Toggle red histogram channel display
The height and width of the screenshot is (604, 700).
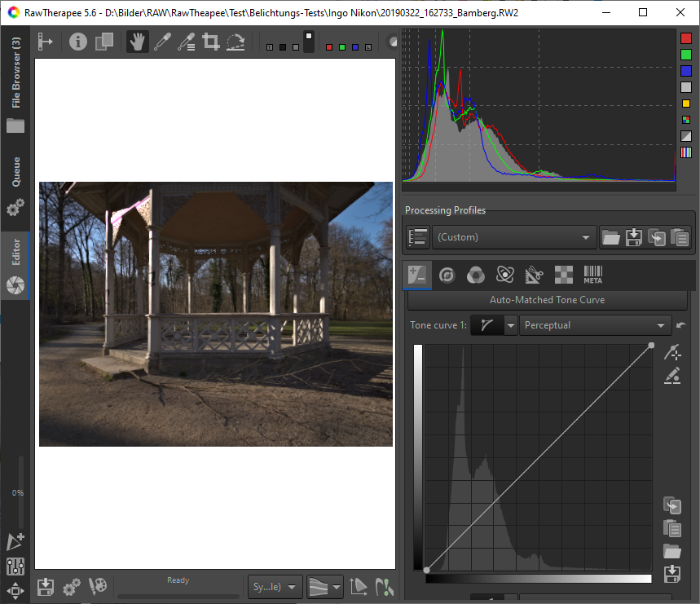point(686,38)
